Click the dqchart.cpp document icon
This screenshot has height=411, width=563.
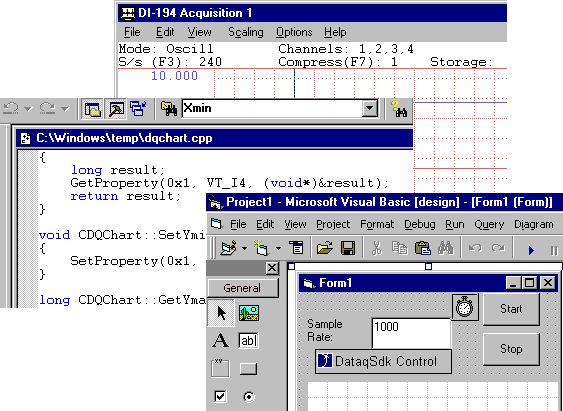pyautogui.click(x=25, y=138)
